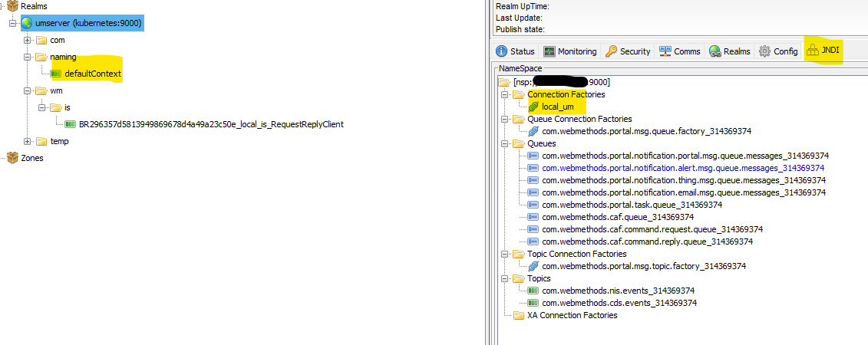Collapse the 'is' folder node
Viewport: 868px width, 345px height.
(41, 107)
